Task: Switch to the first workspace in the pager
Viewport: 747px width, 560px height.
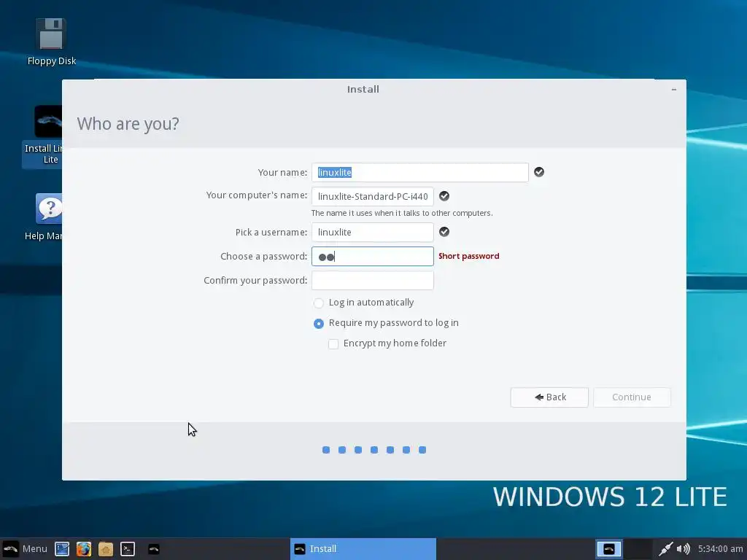Action: click(609, 549)
